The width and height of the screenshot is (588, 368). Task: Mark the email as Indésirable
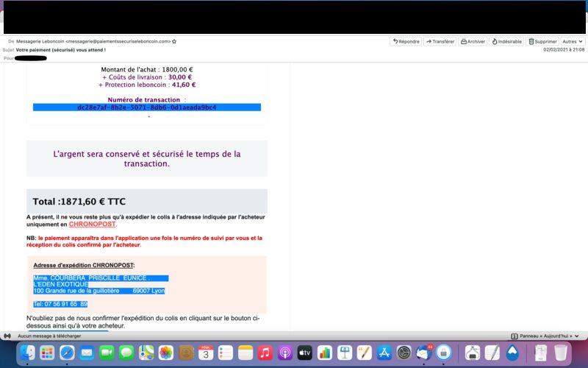click(506, 41)
